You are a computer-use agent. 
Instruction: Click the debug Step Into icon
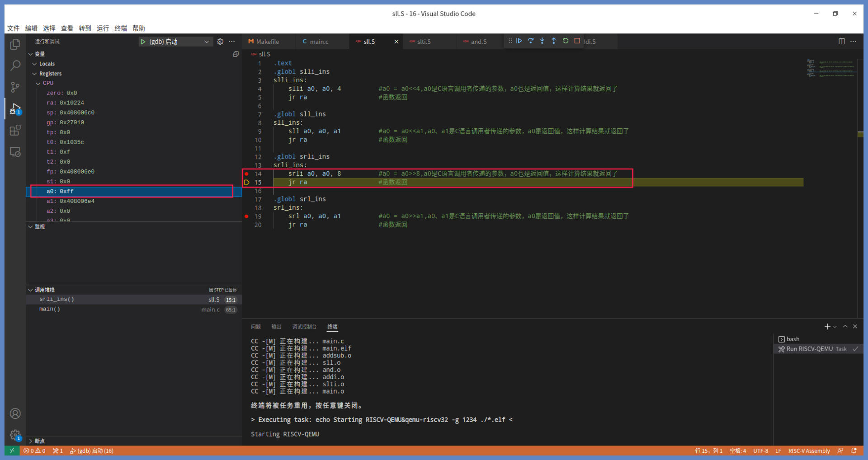point(542,41)
